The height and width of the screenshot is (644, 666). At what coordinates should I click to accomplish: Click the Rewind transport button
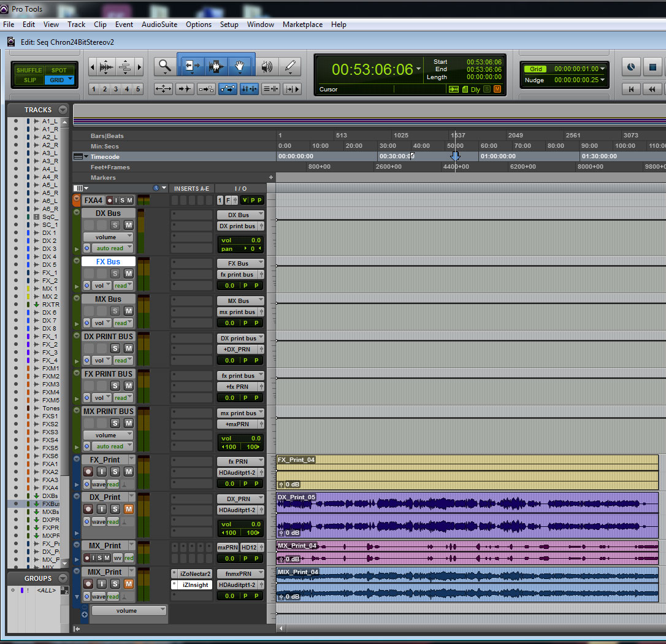(652, 89)
